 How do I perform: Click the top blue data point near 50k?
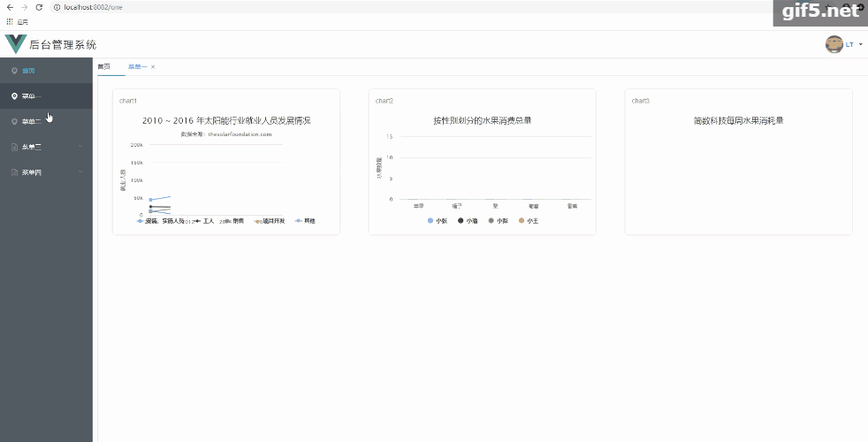(x=150, y=200)
